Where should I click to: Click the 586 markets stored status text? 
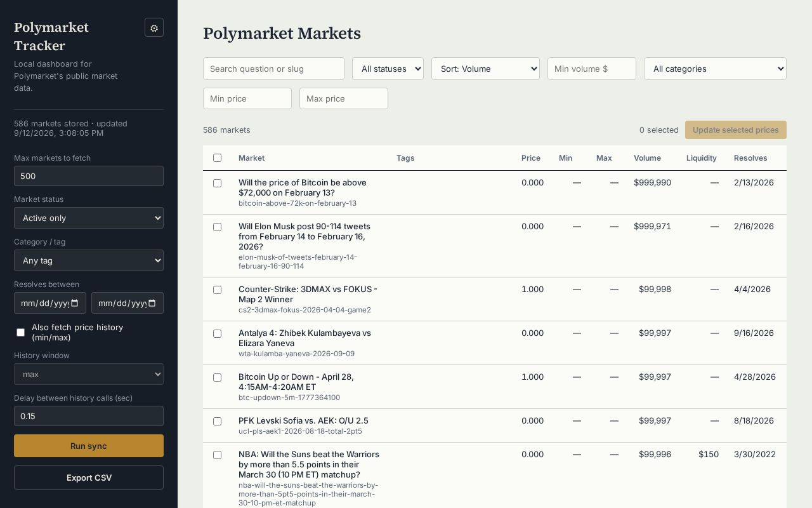click(70, 128)
